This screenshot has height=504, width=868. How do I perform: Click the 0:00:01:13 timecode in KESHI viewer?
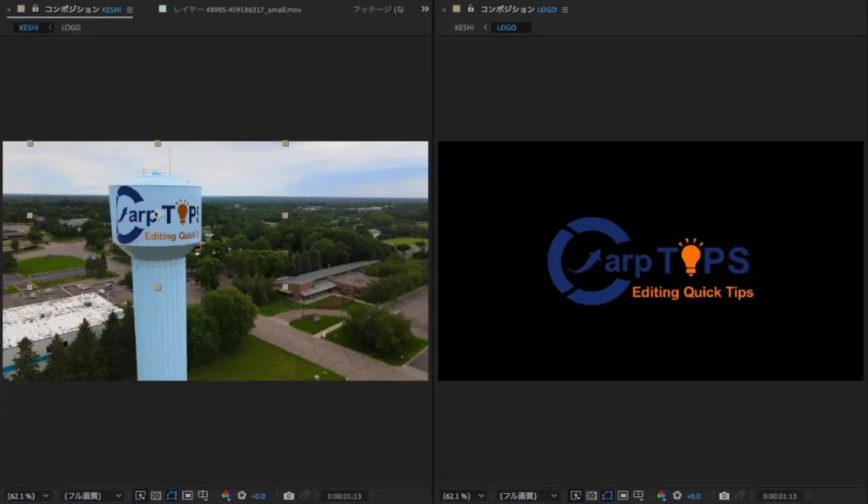[344, 496]
